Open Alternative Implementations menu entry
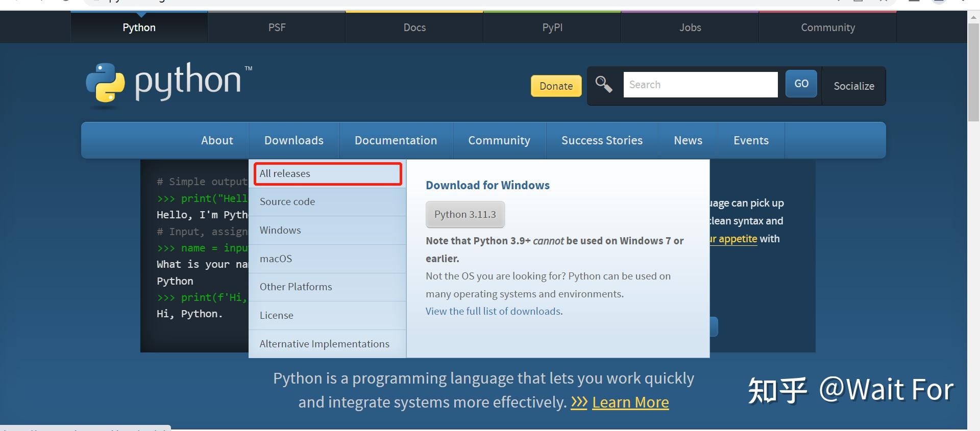This screenshot has width=980, height=431. [x=324, y=344]
